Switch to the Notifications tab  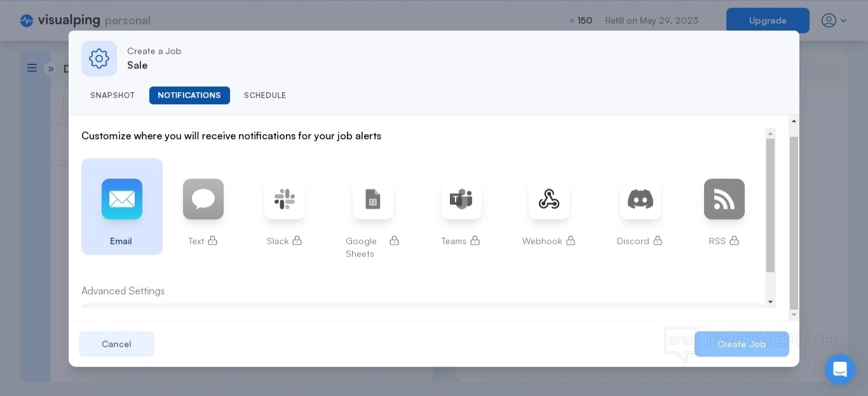[189, 95]
